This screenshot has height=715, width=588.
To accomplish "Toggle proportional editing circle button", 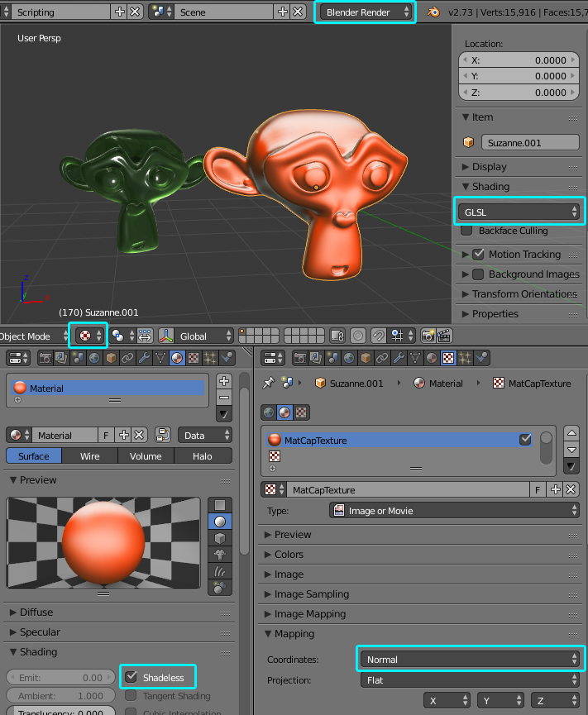I will [x=358, y=336].
